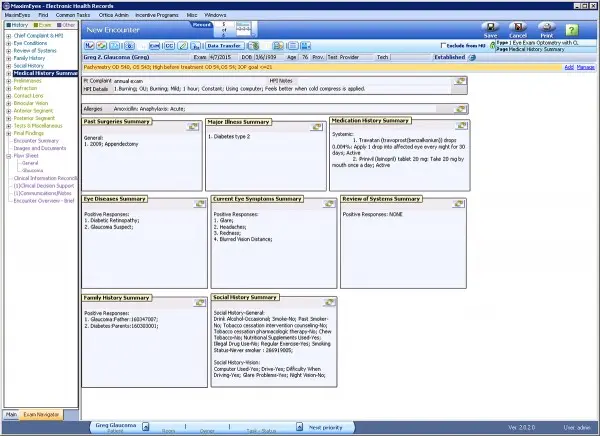Expand Chief Complaint & HPI tree node
The height and width of the screenshot is (436, 600).
(x=8, y=36)
